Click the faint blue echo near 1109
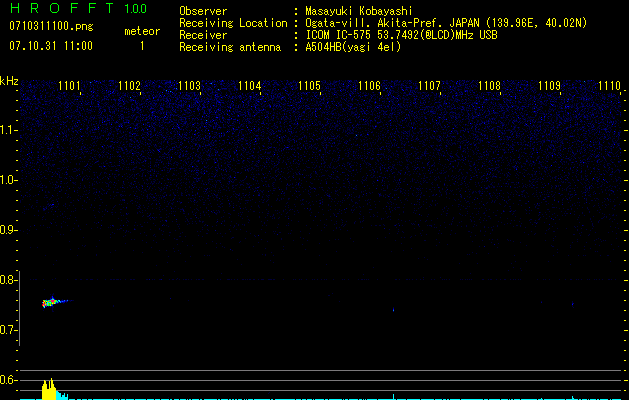This screenshot has width=629, height=400. 572,304
